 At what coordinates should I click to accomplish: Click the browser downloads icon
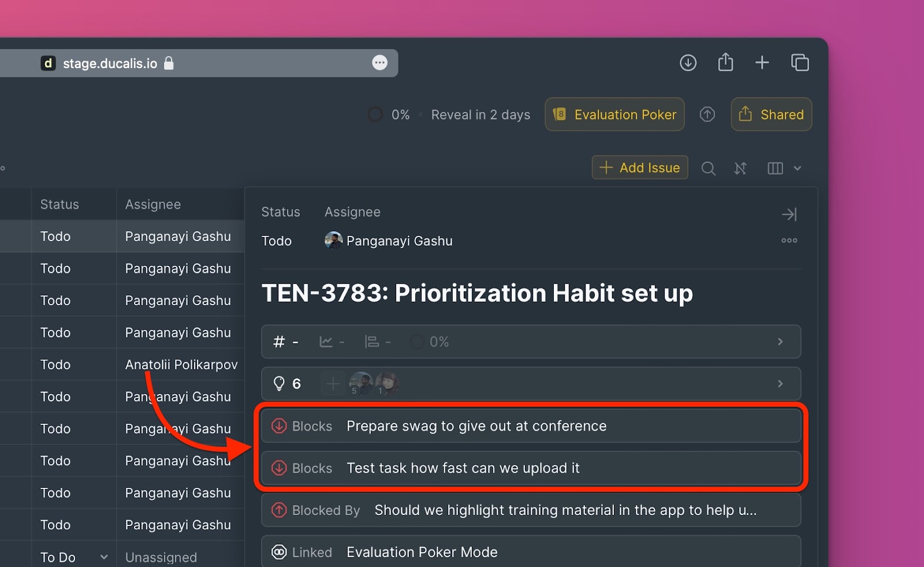coord(688,62)
